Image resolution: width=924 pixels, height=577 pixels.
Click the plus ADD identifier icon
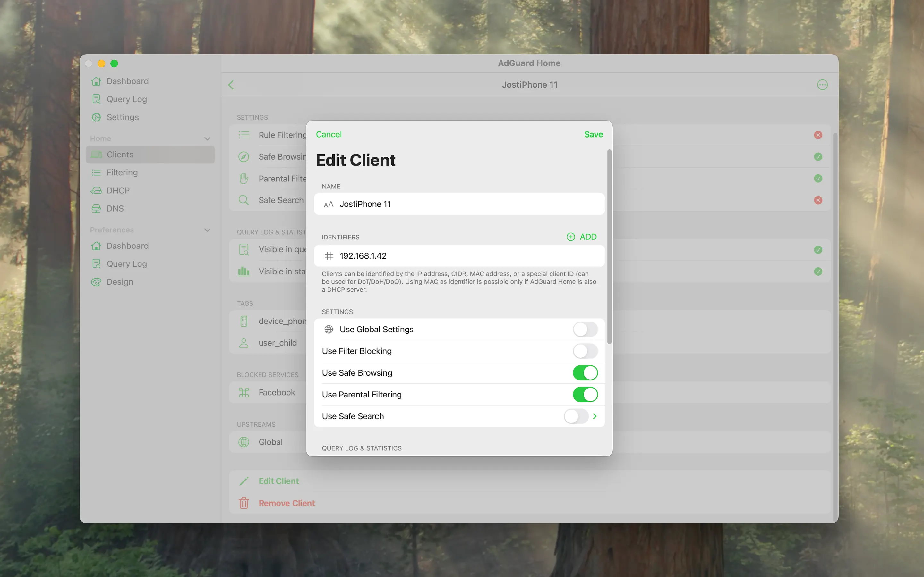(x=570, y=237)
